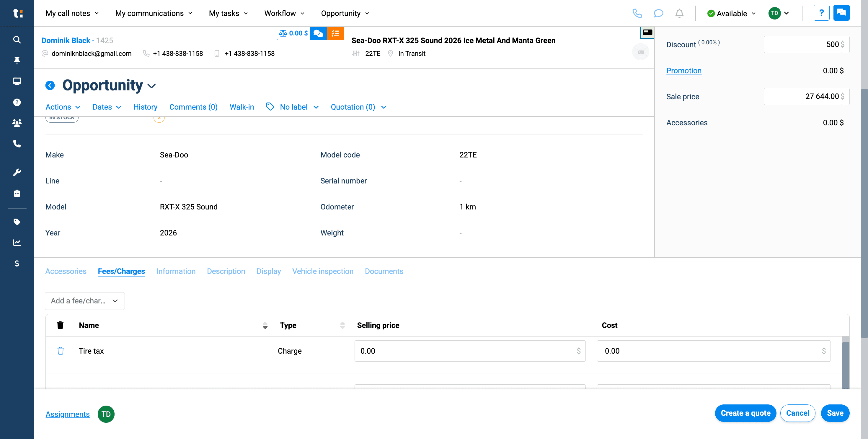Open the wrench tools sidebar icon
The width and height of the screenshot is (868, 439).
(17, 173)
